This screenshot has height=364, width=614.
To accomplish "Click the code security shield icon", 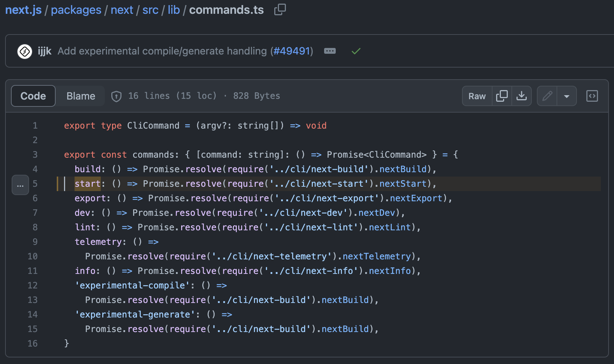I will tap(116, 96).
